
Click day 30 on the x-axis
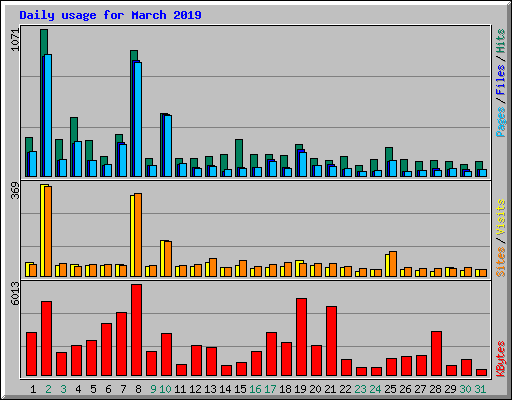pyautogui.click(x=465, y=389)
